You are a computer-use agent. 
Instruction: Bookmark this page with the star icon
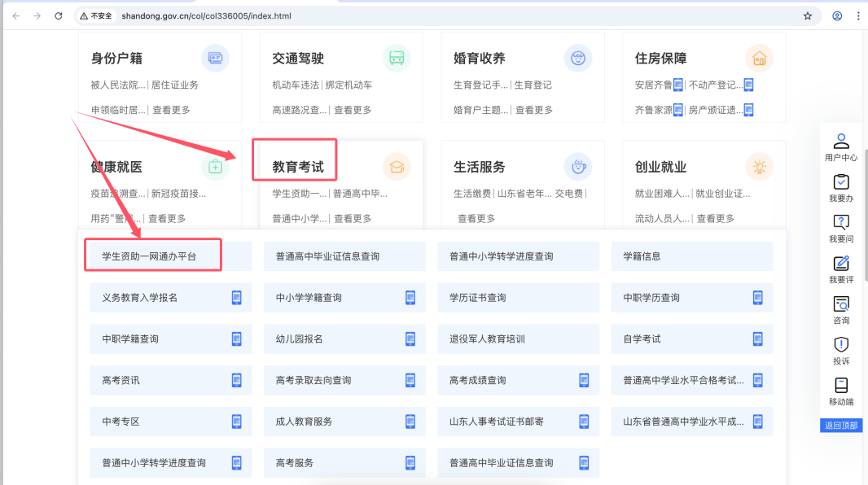click(x=808, y=15)
